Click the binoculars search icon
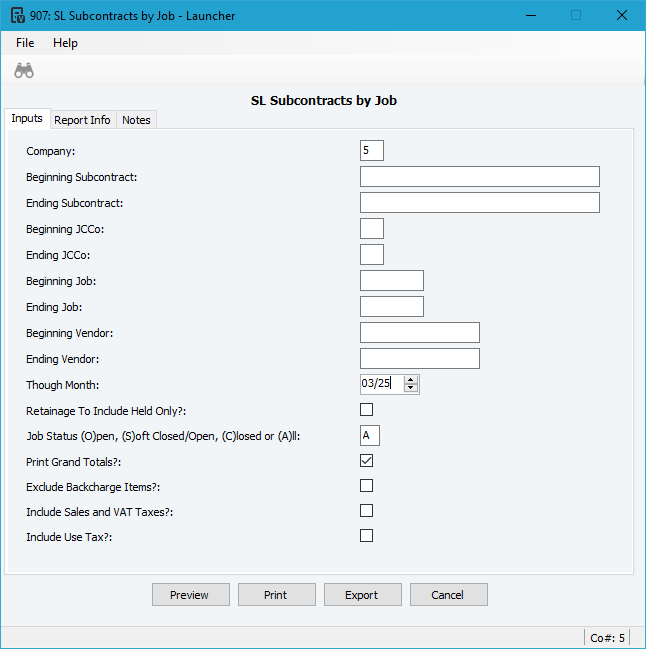646x649 pixels. click(24, 71)
